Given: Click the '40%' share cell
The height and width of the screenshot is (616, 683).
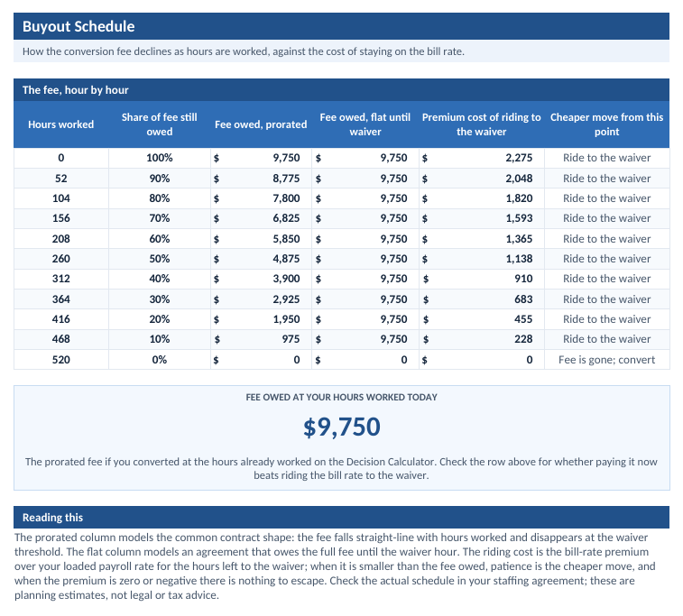Looking at the screenshot, I should (x=160, y=279).
